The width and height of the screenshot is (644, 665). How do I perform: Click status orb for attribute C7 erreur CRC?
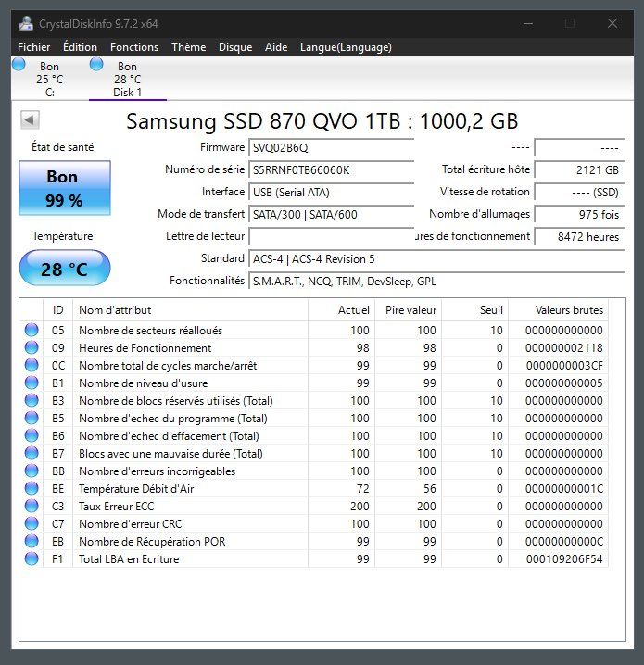32,523
